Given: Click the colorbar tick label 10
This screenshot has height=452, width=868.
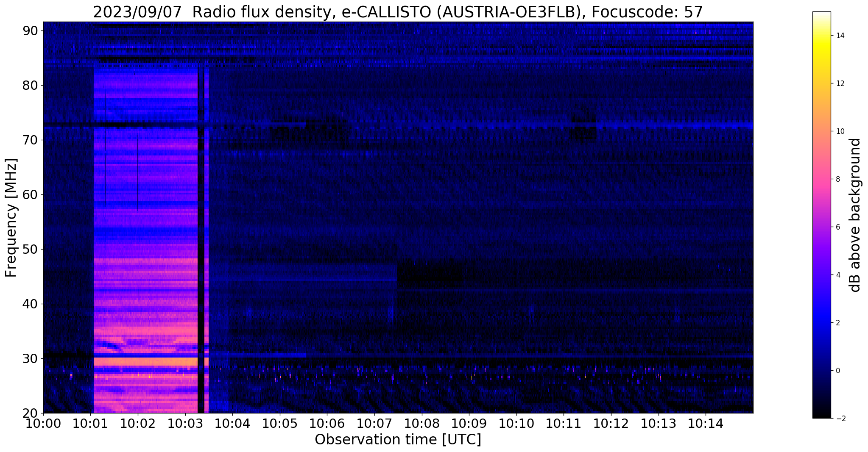Looking at the screenshot, I should tap(840, 131).
